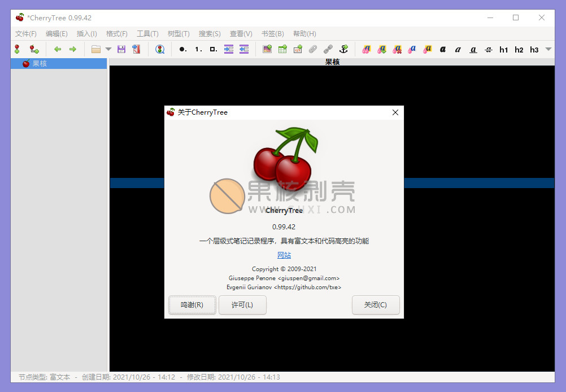
Task: Select the 果核 node in the tree
Action: [40, 64]
